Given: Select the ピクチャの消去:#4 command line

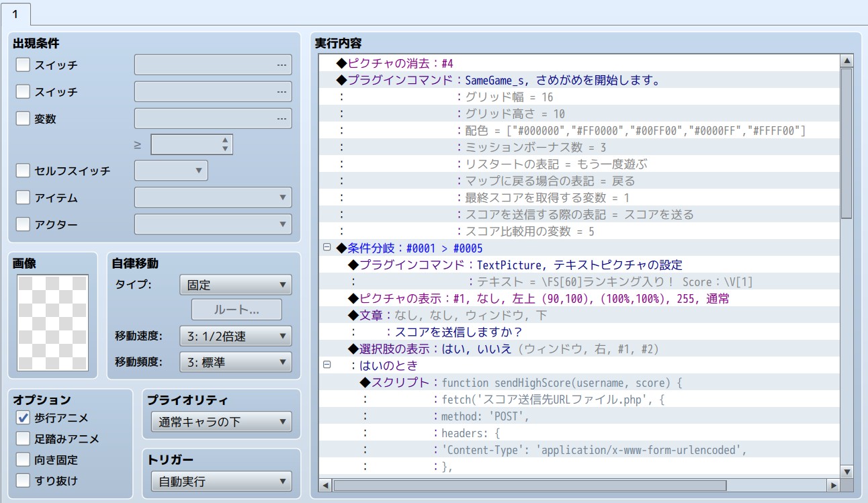Looking at the screenshot, I should pyautogui.click(x=395, y=63).
